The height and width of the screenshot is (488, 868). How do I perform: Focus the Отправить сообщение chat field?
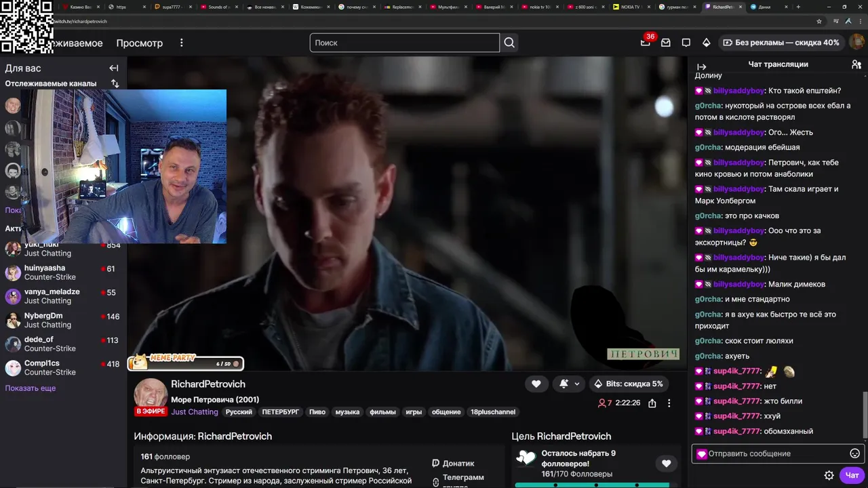point(777,454)
